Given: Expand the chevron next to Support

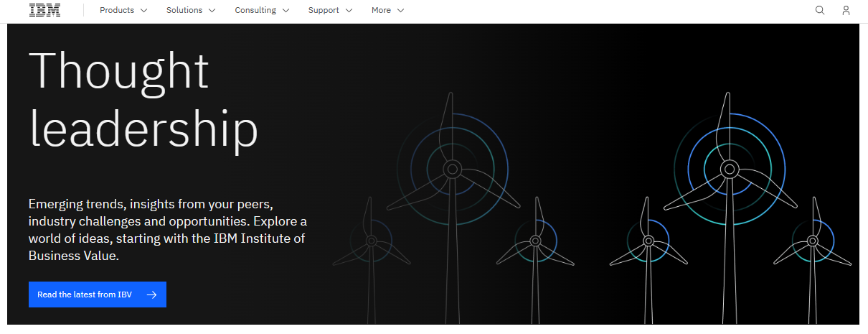Looking at the screenshot, I should [x=349, y=11].
